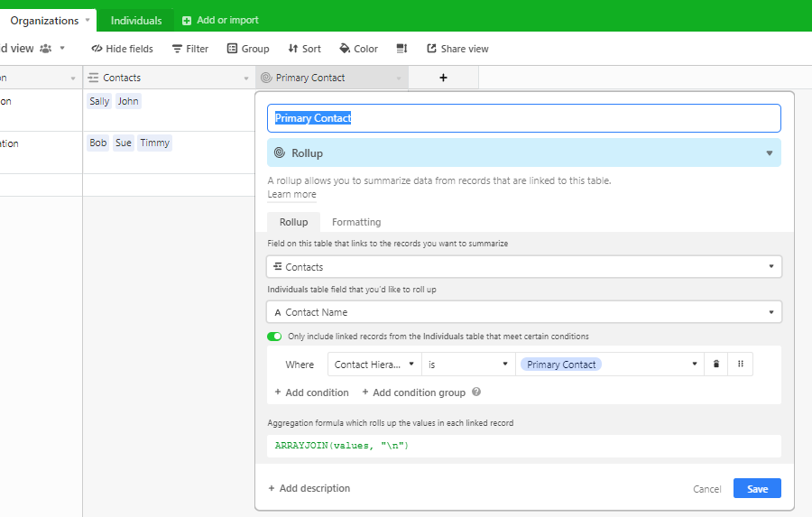This screenshot has height=517, width=812.
Task: Click Cancel in the field editor
Action: click(706, 489)
